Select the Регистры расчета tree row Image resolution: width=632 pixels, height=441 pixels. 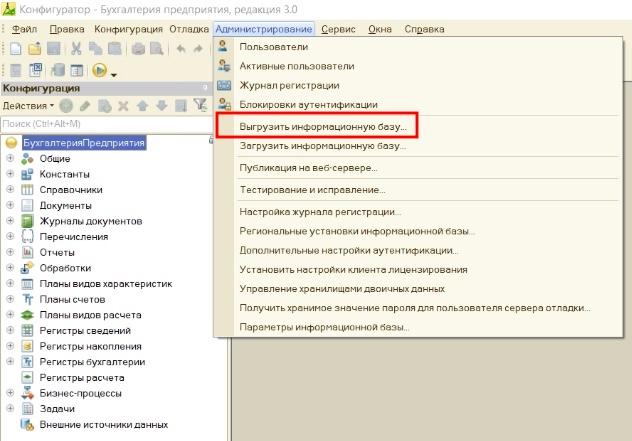82,377
